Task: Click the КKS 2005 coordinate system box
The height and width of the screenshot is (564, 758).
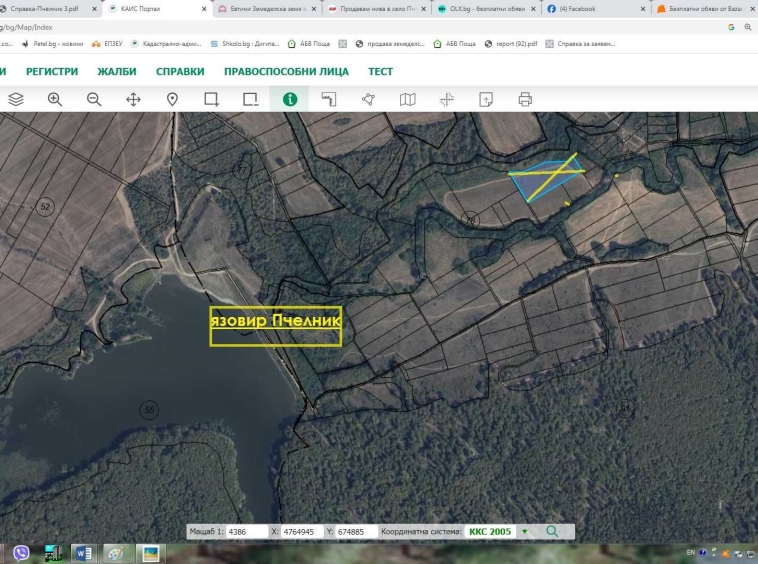Action: click(x=490, y=531)
